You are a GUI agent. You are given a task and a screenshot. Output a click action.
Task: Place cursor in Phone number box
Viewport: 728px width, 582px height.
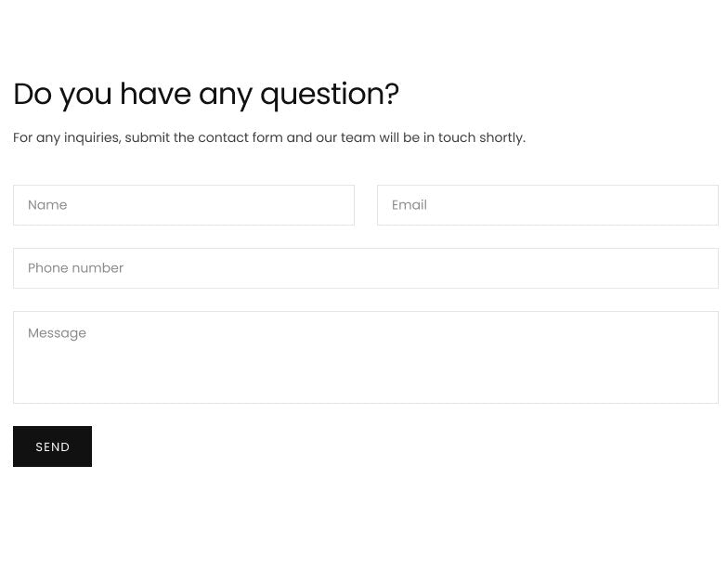tap(366, 268)
